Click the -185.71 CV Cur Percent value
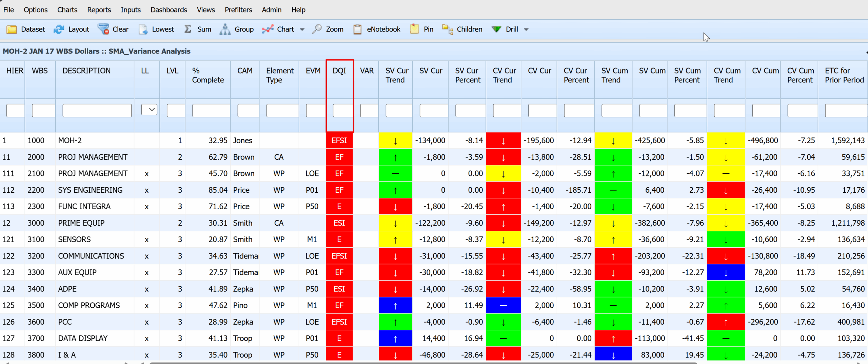The image size is (868, 364). (578, 190)
